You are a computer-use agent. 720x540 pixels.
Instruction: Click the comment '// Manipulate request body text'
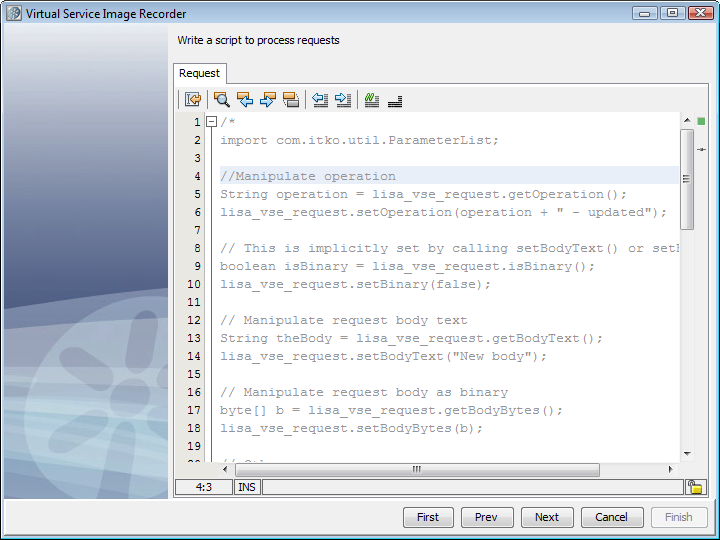pos(343,320)
